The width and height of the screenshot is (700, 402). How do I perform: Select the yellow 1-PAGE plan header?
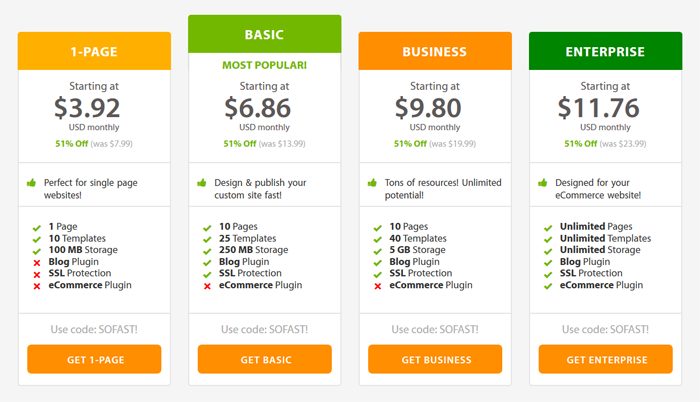tap(94, 51)
